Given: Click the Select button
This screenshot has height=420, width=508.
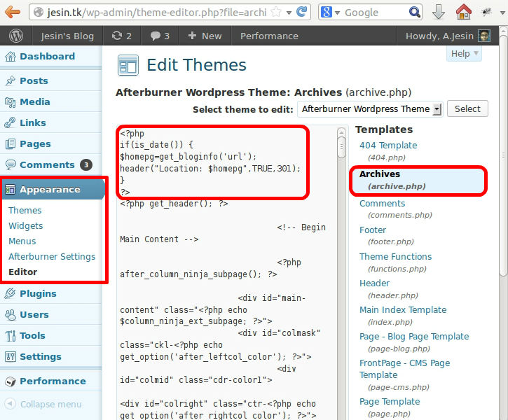Looking at the screenshot, I should 467,109.
